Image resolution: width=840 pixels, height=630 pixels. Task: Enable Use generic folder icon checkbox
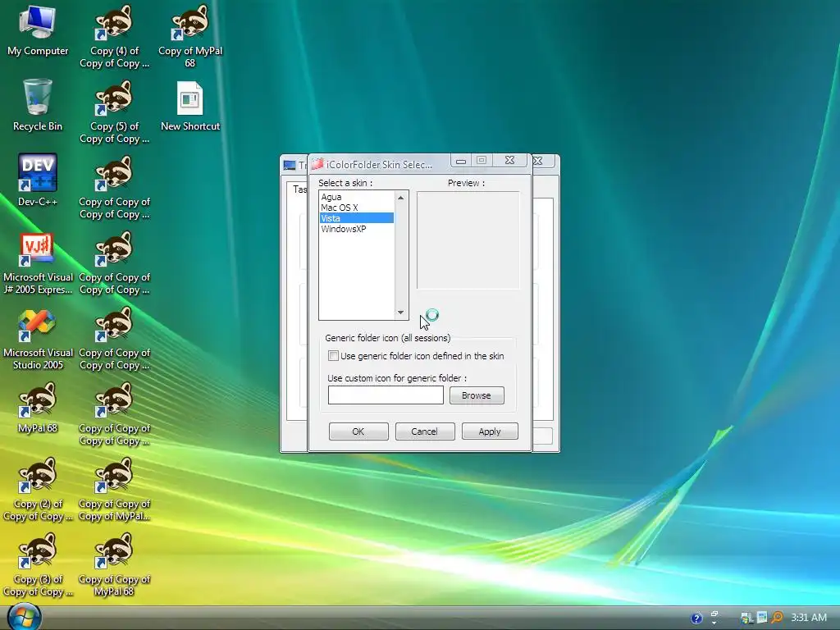click(333, 356)
